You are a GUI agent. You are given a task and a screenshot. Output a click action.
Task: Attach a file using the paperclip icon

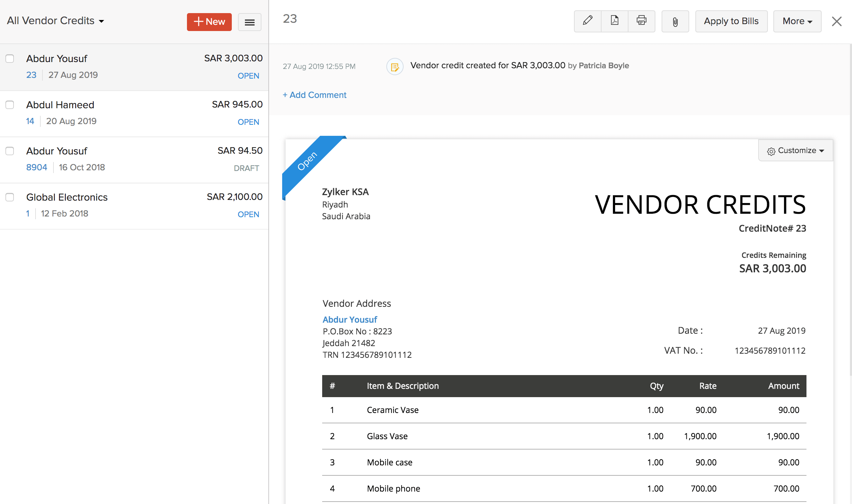(x=675, y=21)
